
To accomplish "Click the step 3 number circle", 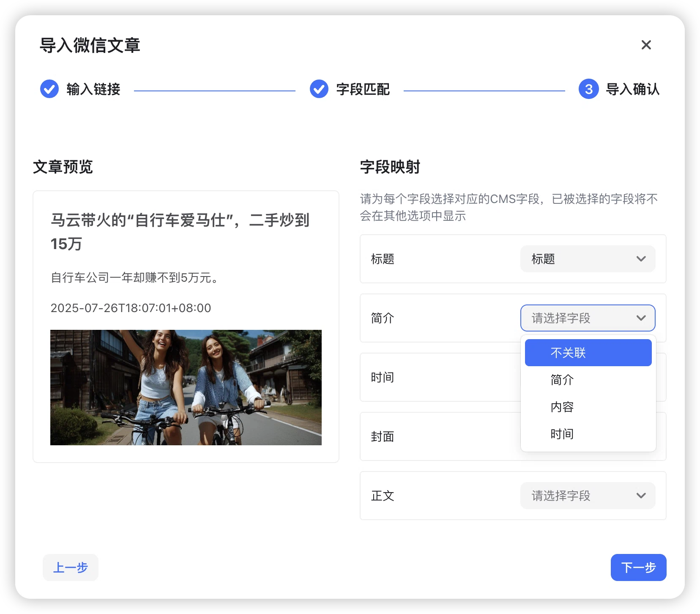I will 588,89.
